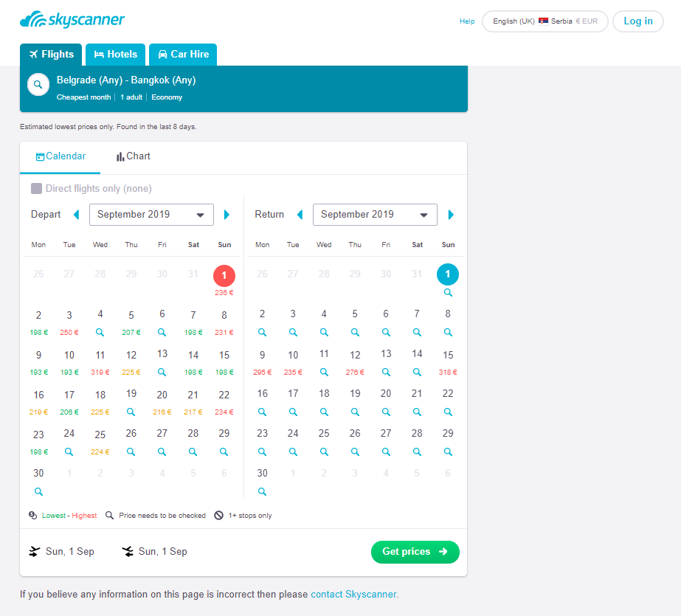Open the search magnifier in the route bar
681x616 pixels.
[x=38, y=85]
